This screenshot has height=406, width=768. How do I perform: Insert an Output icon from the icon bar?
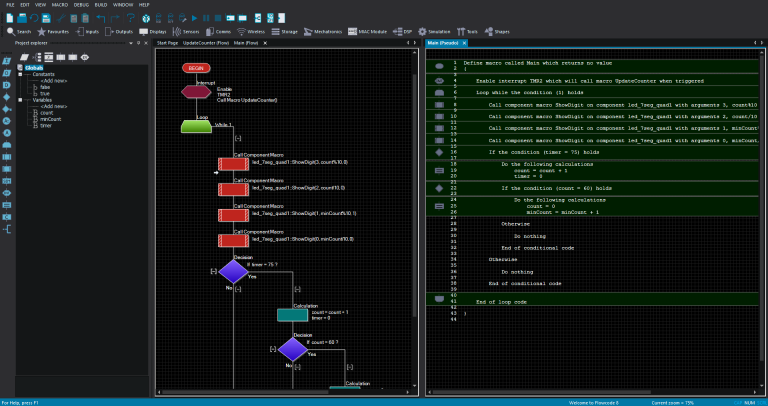[7, 73]
